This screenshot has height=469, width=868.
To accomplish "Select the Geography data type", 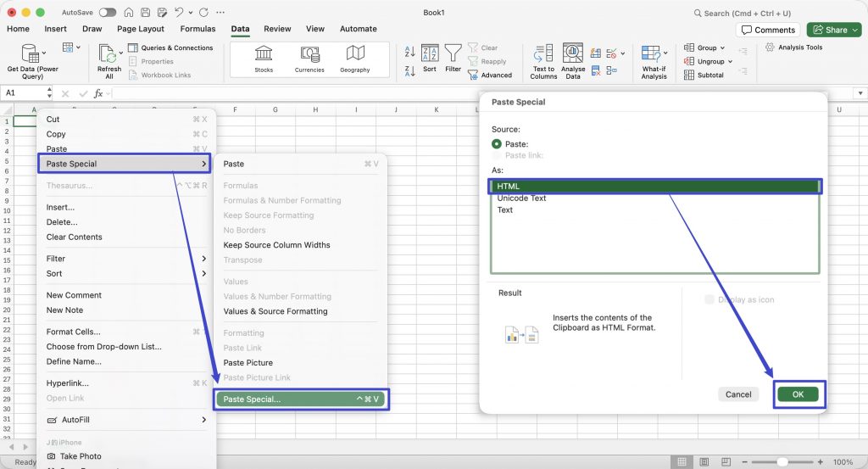I will 355,59.
